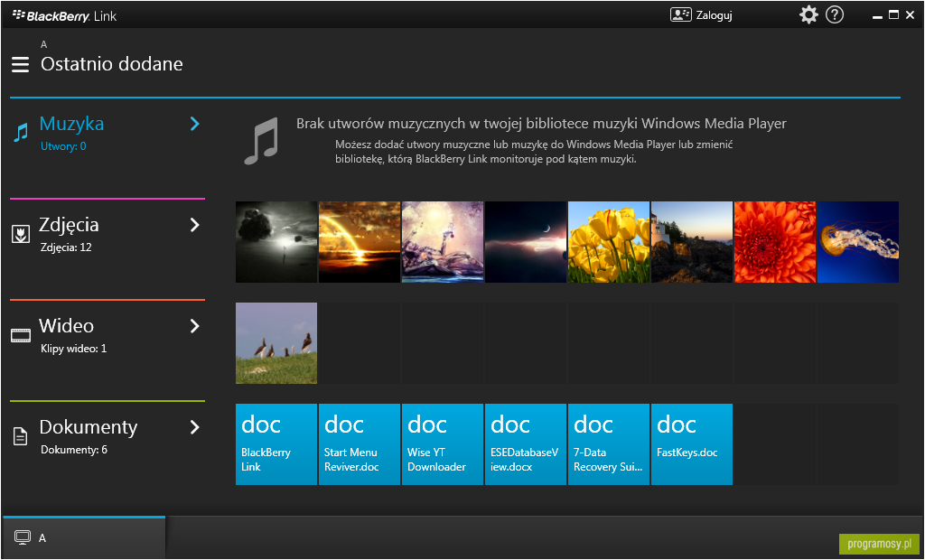Click the Ostatnio dodane heading
Screen dimensions: 925x560
(111, 64)
